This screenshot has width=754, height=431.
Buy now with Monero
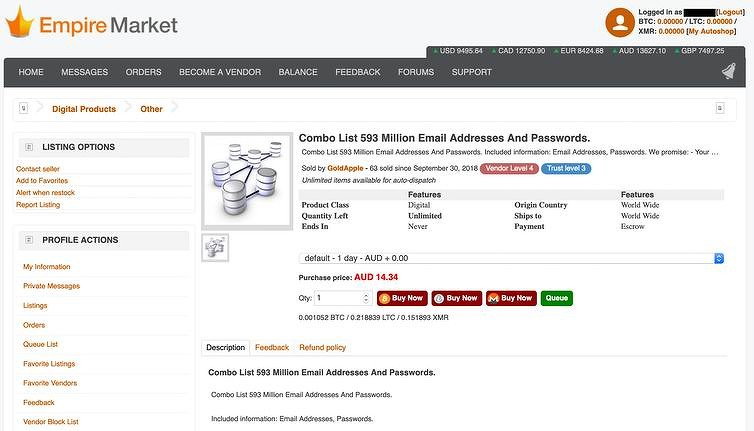[511, 298]
